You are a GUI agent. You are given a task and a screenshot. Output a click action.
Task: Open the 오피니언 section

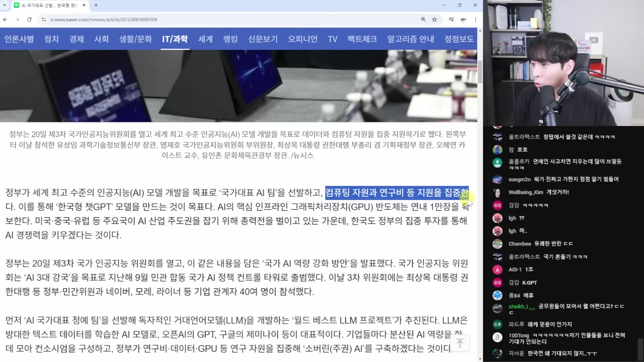[302, 39]
